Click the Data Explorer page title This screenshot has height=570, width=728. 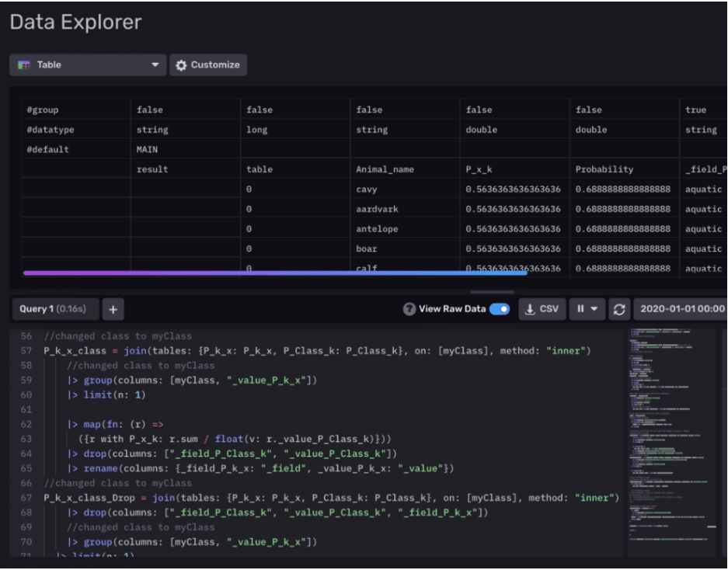coord(75,23)
